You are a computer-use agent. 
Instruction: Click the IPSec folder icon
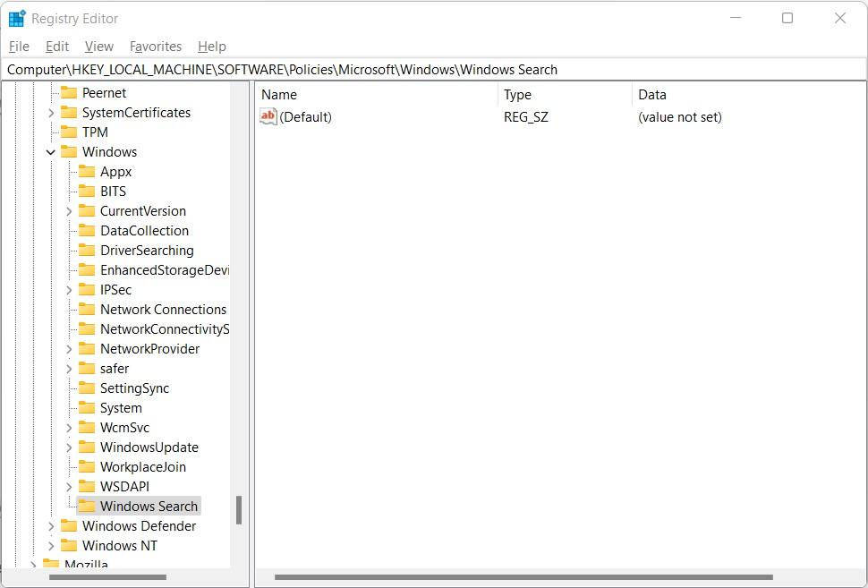87,289
